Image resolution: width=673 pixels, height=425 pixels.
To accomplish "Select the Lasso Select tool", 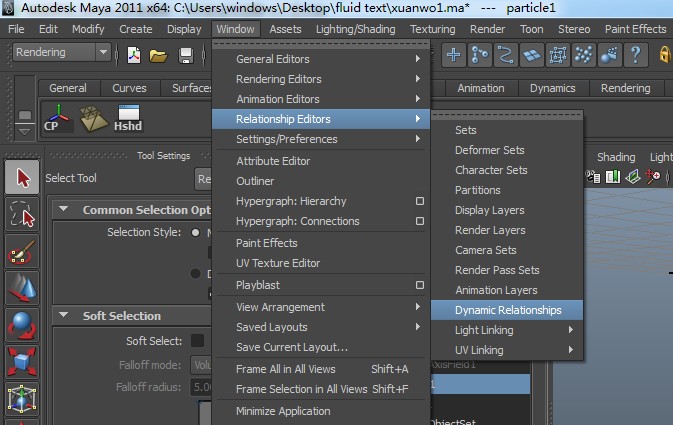I will pos(22,214).
